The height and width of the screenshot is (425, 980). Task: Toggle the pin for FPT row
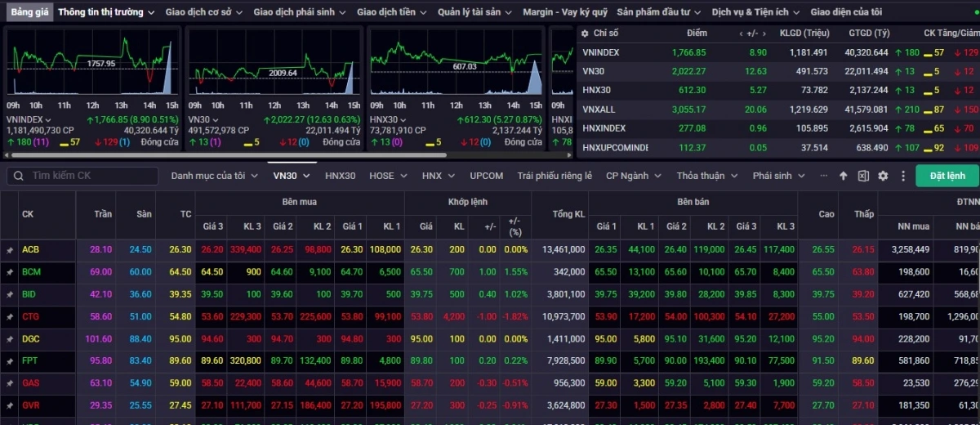point(10,360)
